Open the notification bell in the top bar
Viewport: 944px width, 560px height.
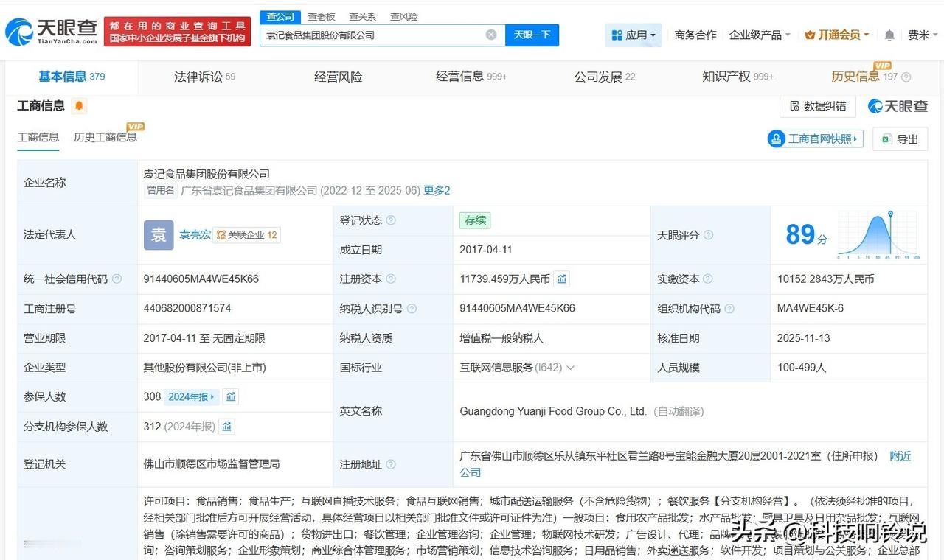[x=888, y=34]
